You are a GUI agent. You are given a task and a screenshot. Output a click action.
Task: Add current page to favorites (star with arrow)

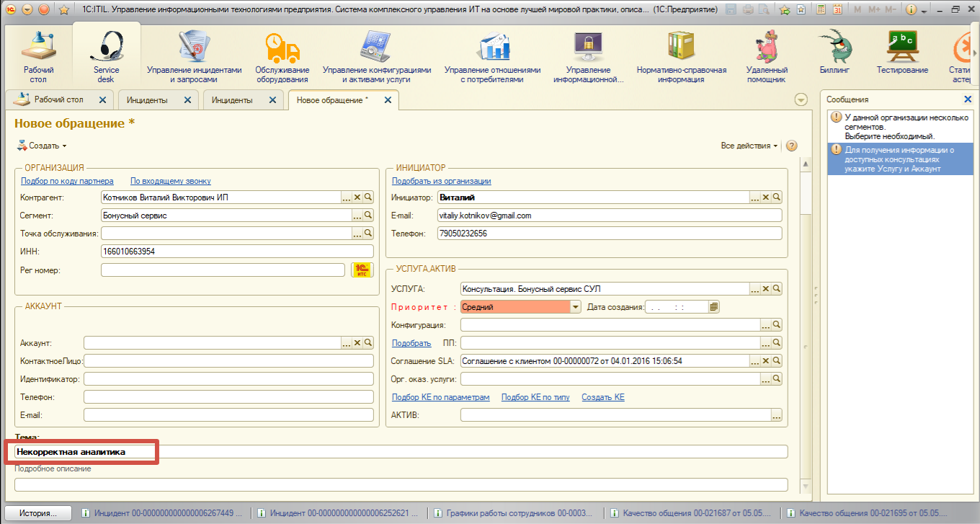785,10
